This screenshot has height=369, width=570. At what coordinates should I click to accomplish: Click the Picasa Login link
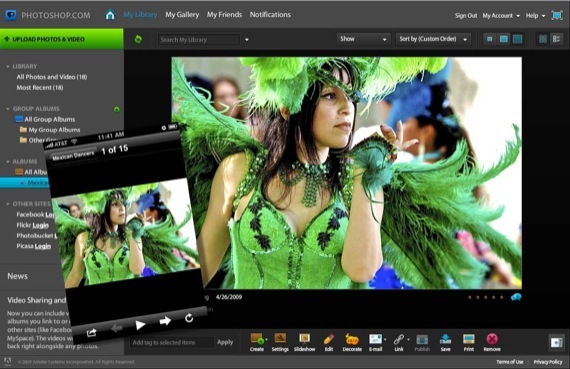coord(43,246)
